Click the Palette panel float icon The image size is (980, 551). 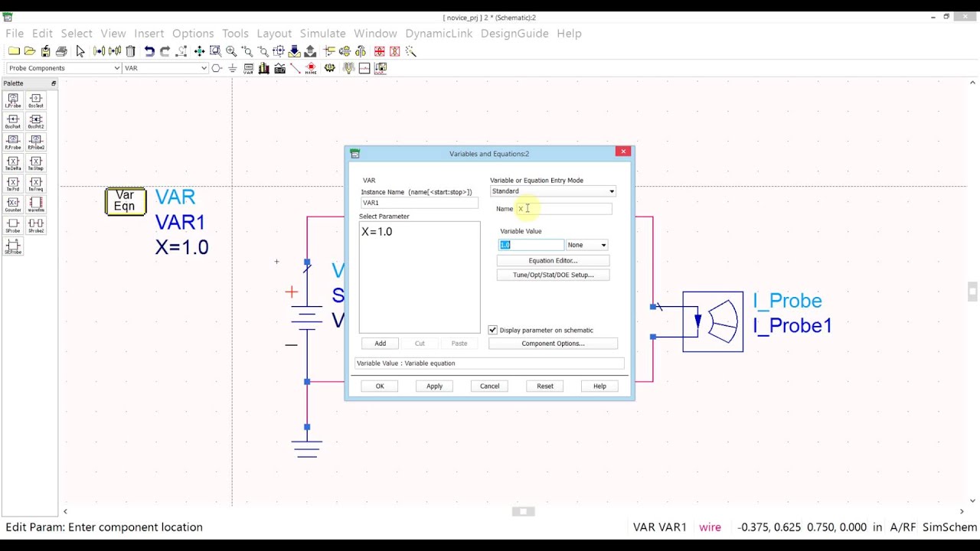click(54, 83)
